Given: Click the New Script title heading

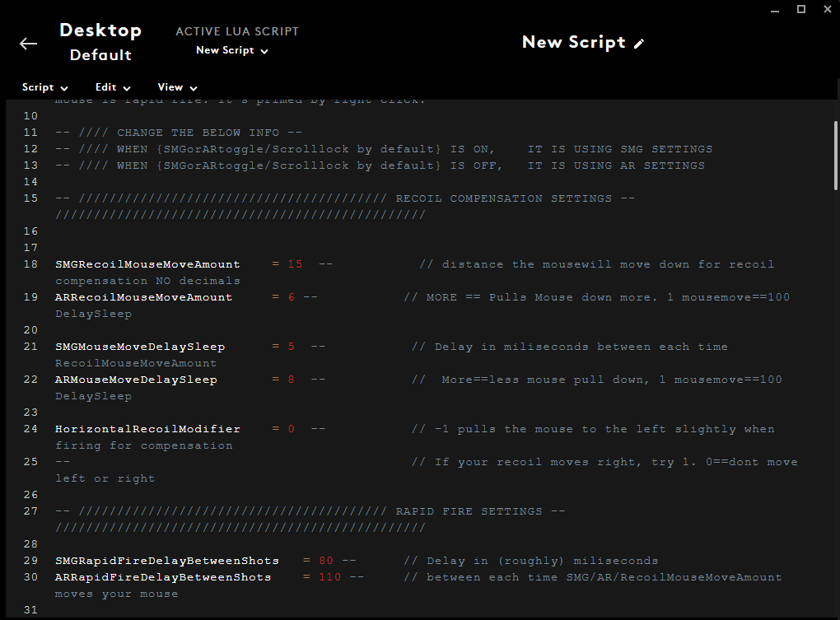Looking at the screenshot, I should click(x=573, y=42).
